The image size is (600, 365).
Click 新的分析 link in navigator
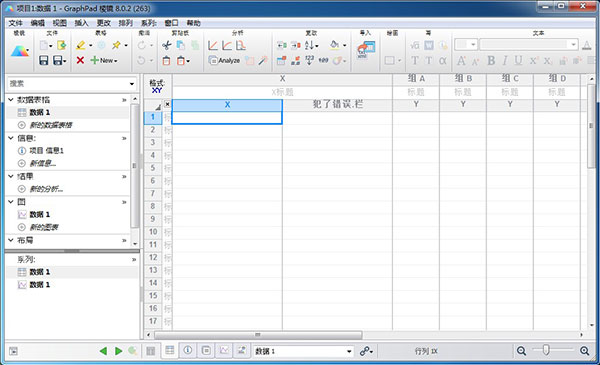pyautogui.click(x=46, y=189)
